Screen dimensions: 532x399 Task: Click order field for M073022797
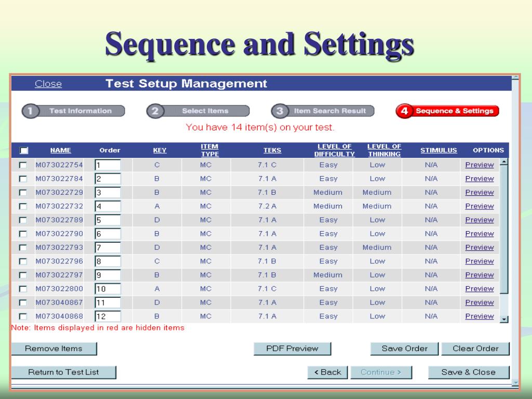[108, 275]
